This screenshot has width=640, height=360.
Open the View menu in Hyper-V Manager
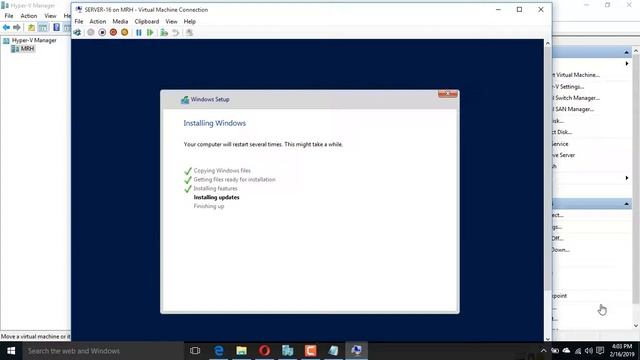50,16
